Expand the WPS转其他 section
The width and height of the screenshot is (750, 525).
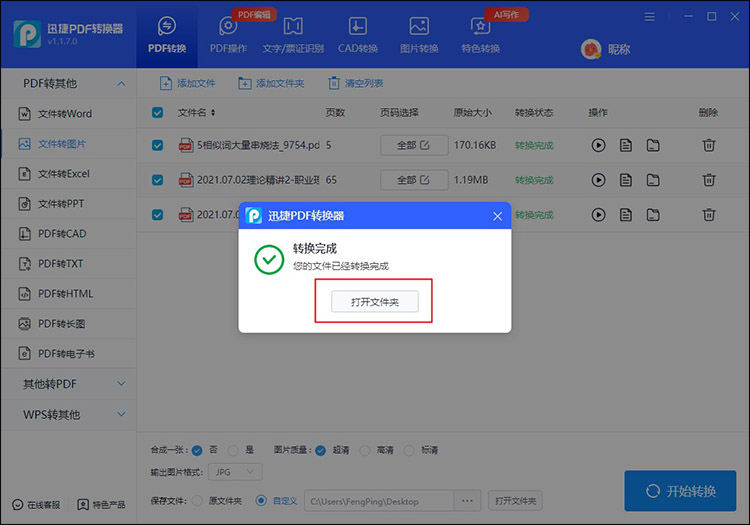pos(68,415)
